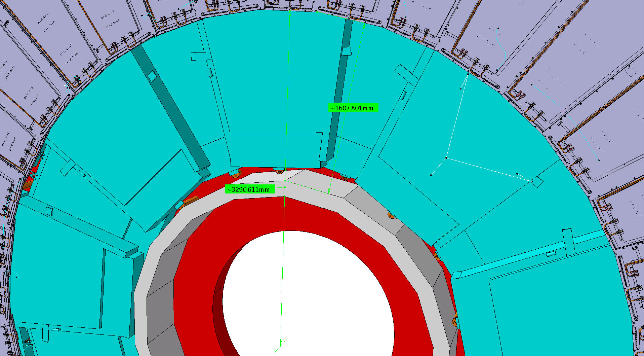This screenshot has width=644, height=356.
Task: Select the dark teal diagonal rib on left
Action: point(171,108)
